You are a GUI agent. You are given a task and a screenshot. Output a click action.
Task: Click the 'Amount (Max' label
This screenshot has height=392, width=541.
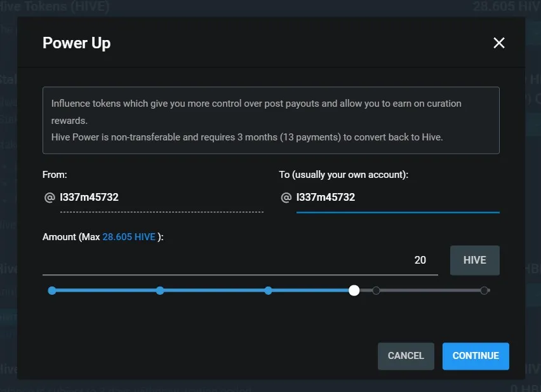click(x=71, y=237)
